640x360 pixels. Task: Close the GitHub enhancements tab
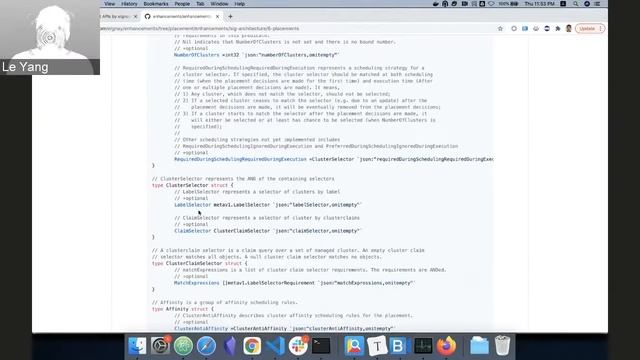[x=218, y=16]
